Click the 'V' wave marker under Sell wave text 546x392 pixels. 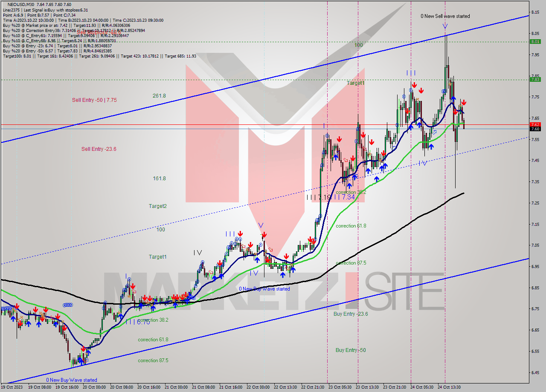point(445,26)
